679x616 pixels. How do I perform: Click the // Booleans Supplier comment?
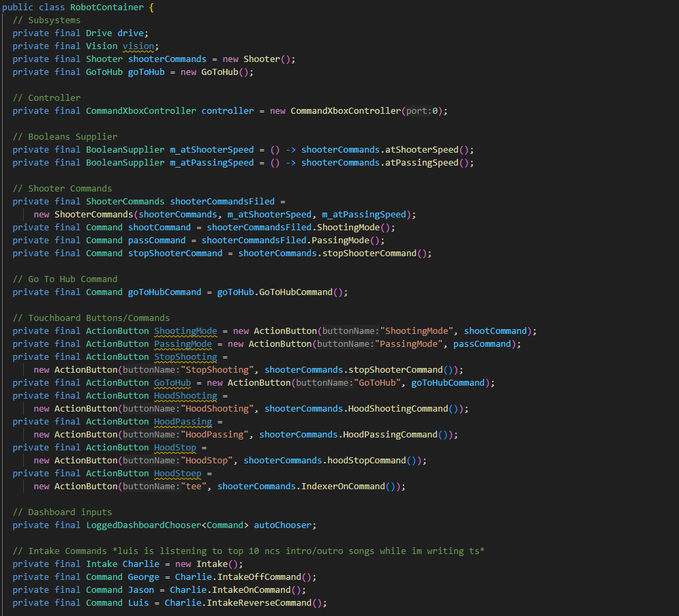65,137
